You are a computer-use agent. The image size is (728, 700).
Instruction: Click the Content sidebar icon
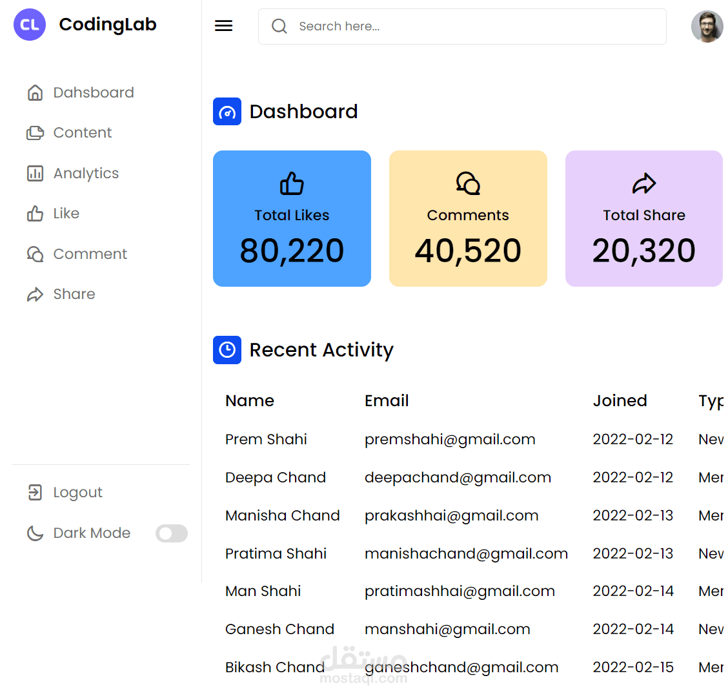[x=35, y=133]
